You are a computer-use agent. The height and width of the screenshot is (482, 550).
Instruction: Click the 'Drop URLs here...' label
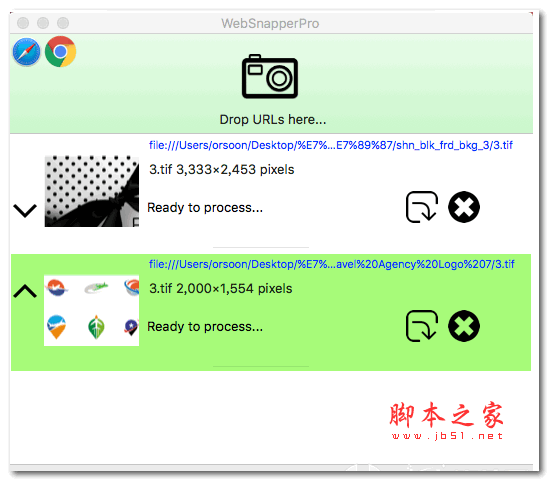[273, 120]
